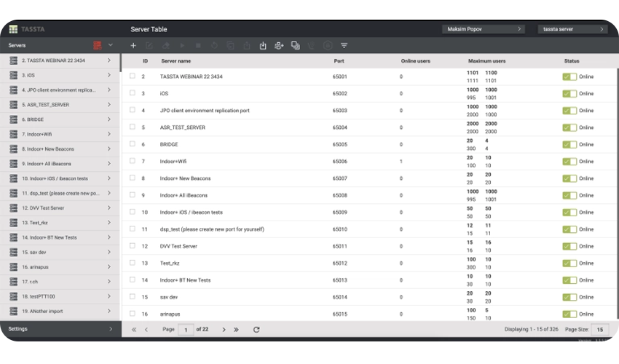Toggle Online switch for arinapus row
The width and height of the screenshot is (619, 364).
point(569,314)
